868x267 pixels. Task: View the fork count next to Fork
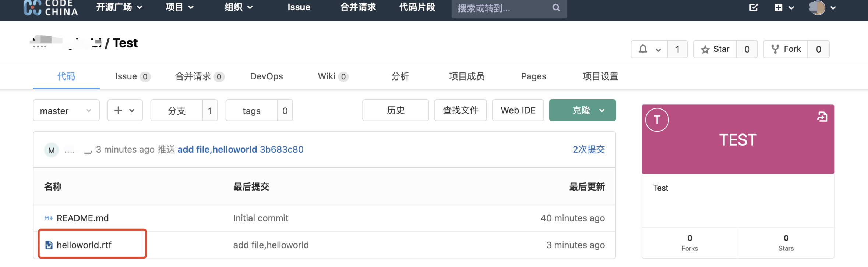(x=819, y=49)
